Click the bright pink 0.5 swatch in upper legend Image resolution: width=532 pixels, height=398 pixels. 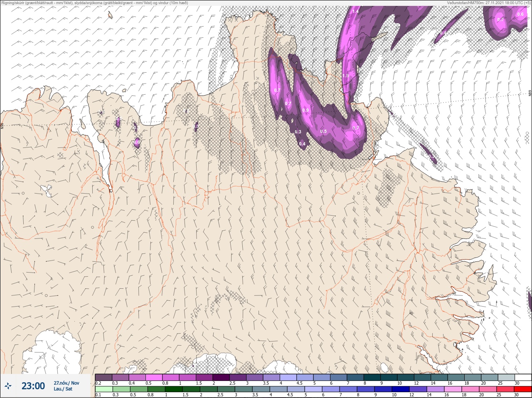point(154,377)
